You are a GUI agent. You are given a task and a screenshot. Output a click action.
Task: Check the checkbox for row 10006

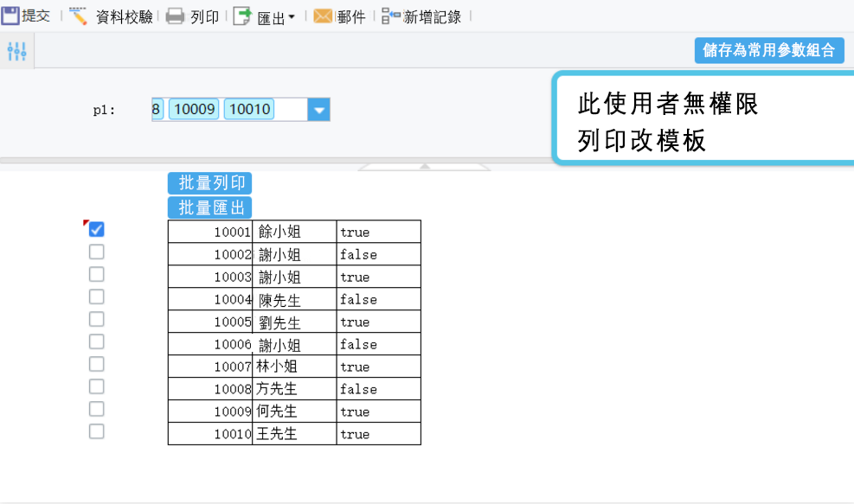coord(96,341)
